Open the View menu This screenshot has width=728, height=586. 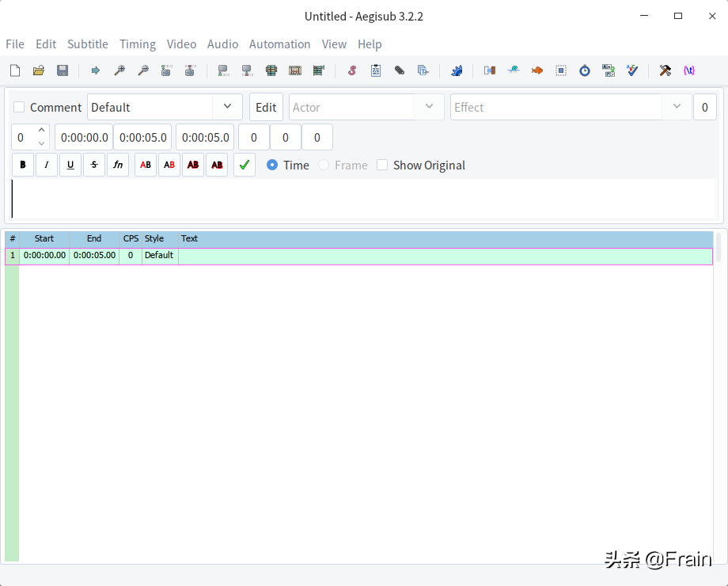(x=334, y=44)
